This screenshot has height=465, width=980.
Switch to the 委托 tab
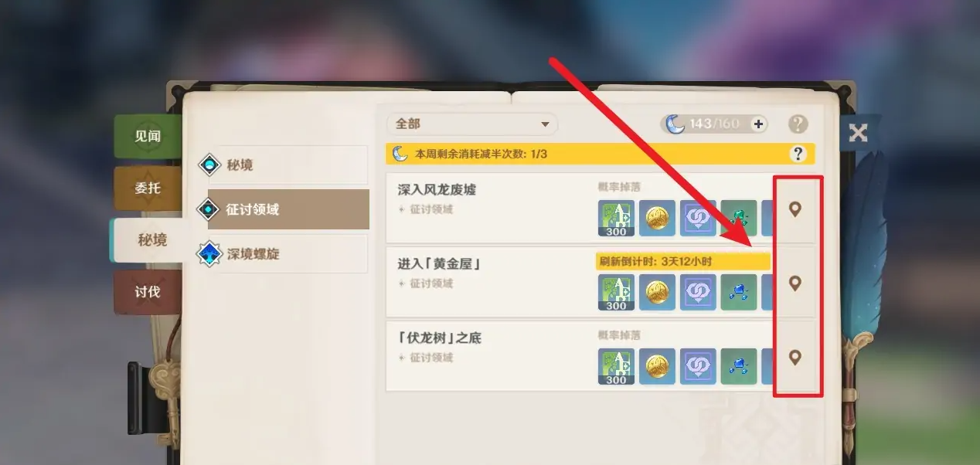(148, 188)
